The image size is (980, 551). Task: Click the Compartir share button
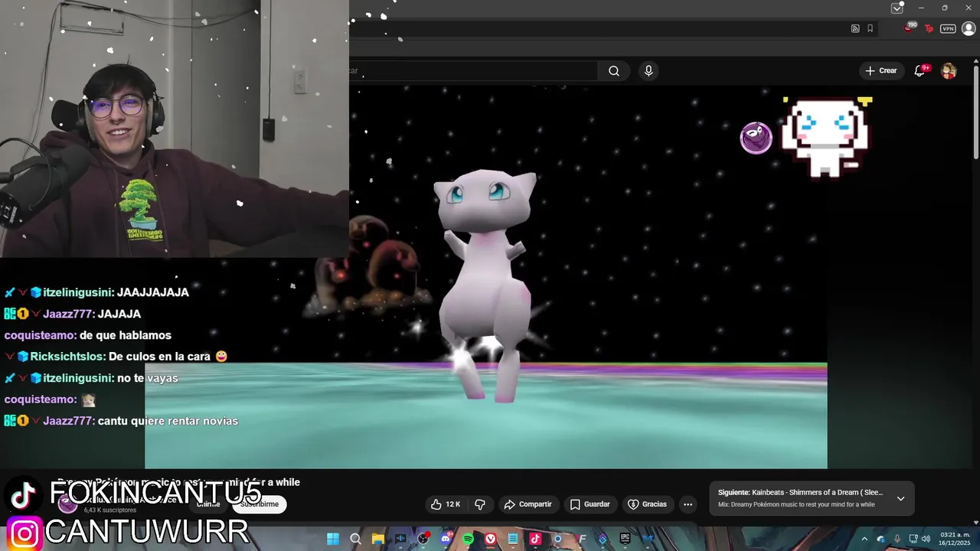click(x=528, y=504)
